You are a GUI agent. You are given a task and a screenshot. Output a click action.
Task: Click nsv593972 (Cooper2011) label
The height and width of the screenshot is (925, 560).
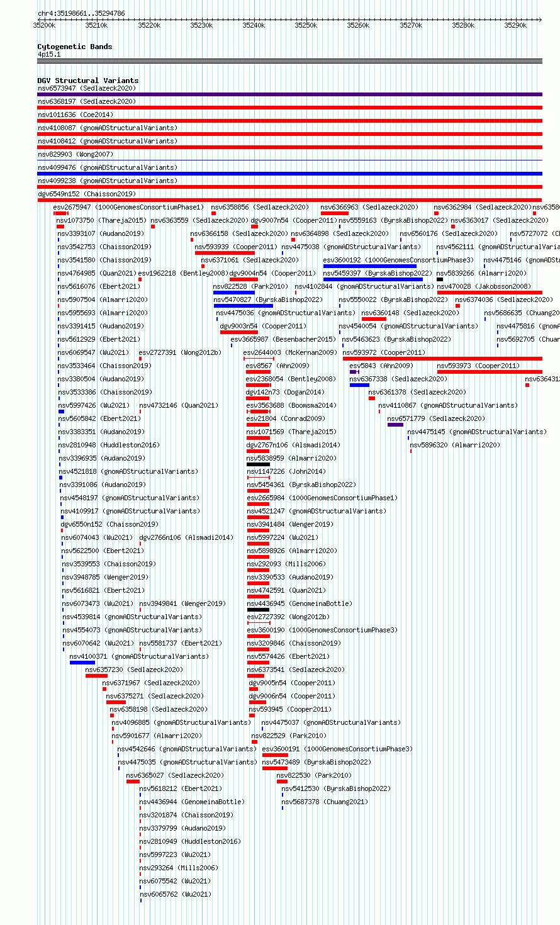coord(384,352)
